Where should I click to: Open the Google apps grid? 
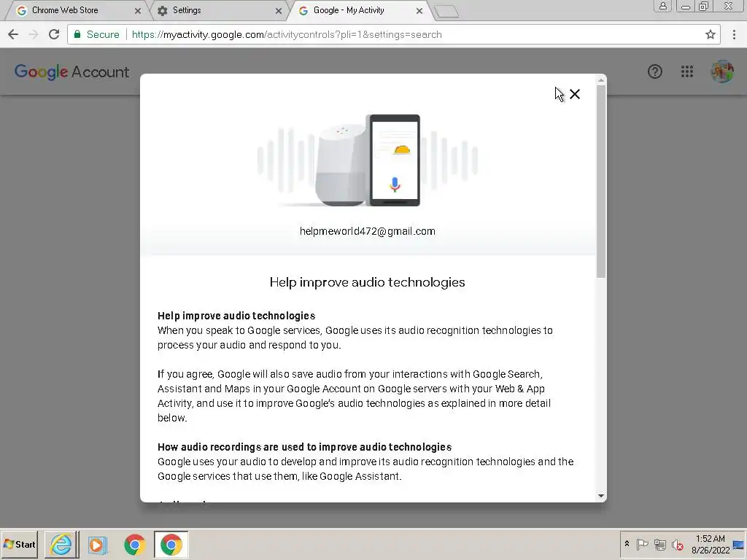687,71
